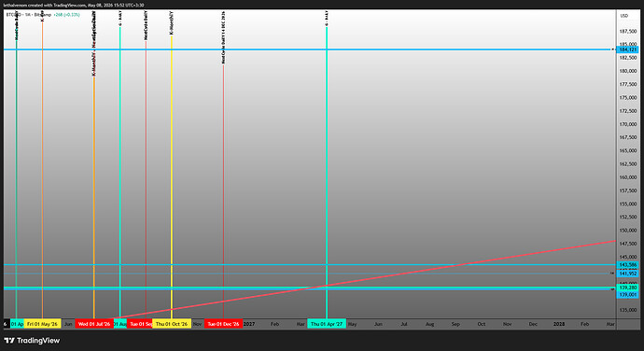Image resolution: width=644 pixels, height=351 pixels.
Task: Click the 2028 label on time axis
Action: coord(558,324)
